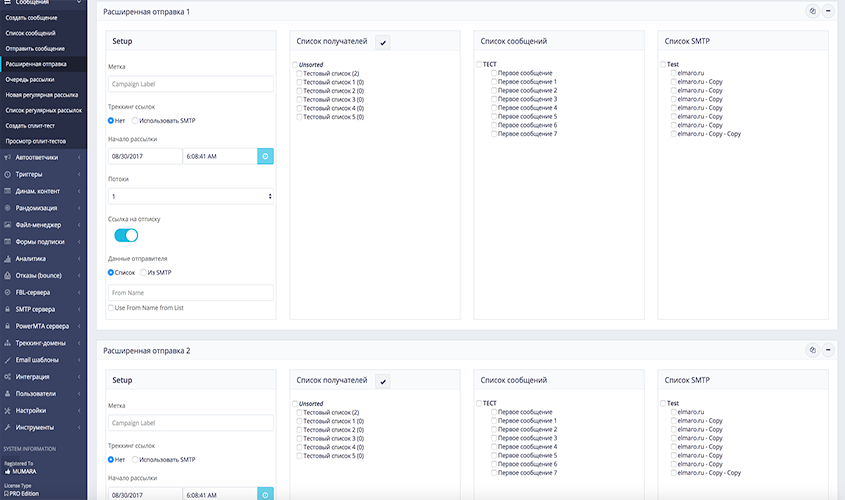Image resolution: width=845 pixels, height=500 pixels.
Task: Tick Тестовый список (2) in first recipients list
Action: point(298,74)
